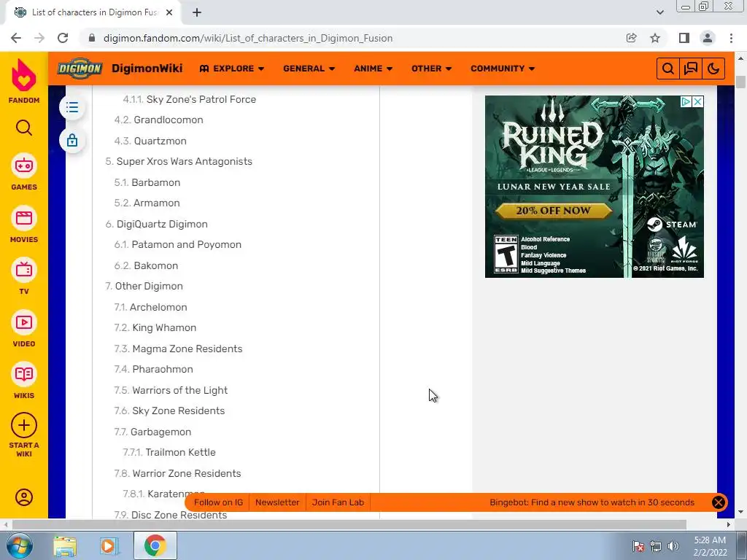Jump to Super Xros Wars Antagonists section
This screenshot has height=560, width=747.
[185, 161]
